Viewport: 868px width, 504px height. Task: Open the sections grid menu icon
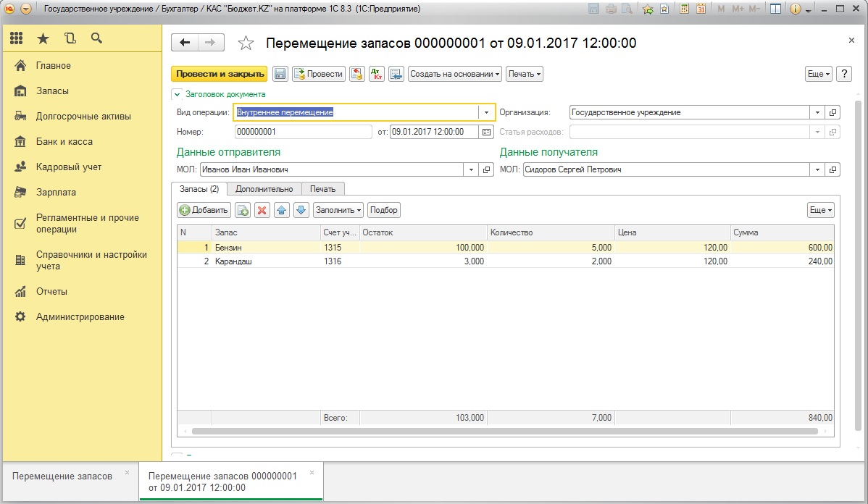tap(17, 38)
